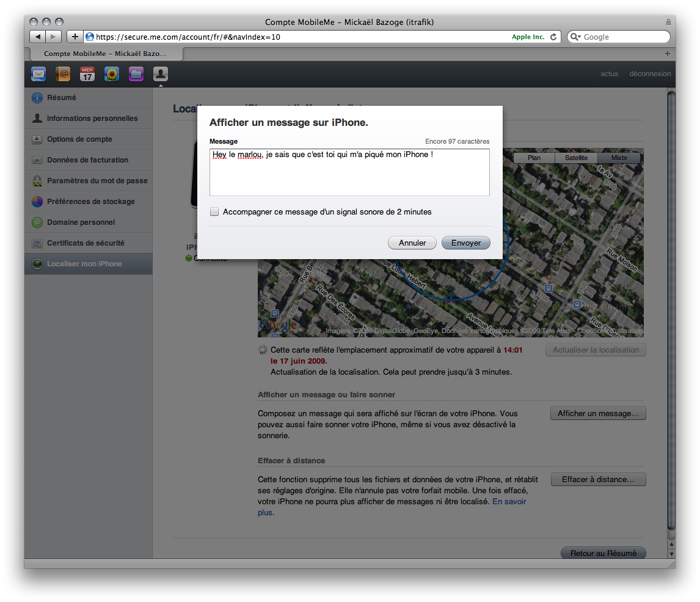The width and height of the screenshot is (700, 602).
Task: Click the 14:01 timestamp text
Action: point(512,350)
